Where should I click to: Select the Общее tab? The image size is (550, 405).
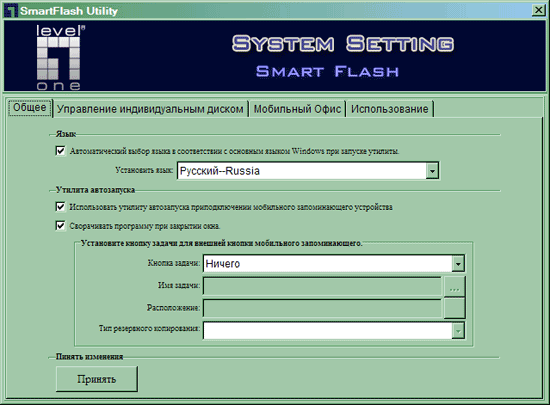pos(30,107)
